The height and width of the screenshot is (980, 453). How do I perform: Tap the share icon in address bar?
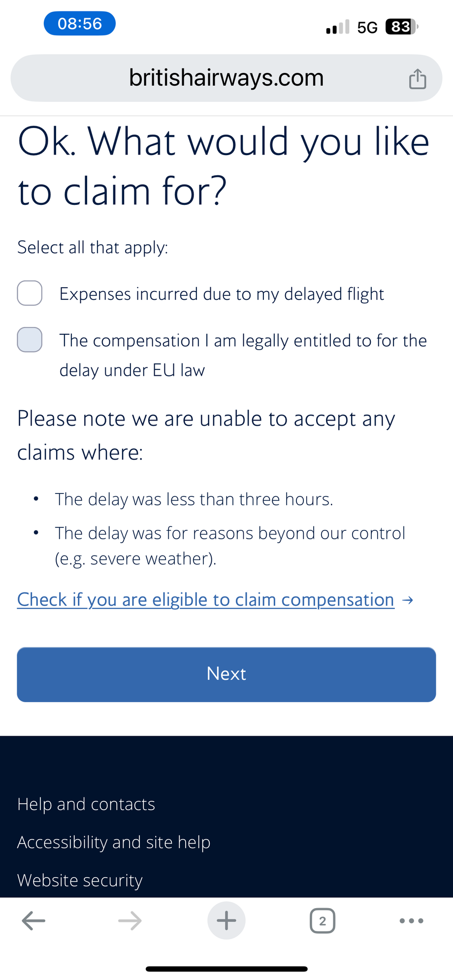point(418,79)
